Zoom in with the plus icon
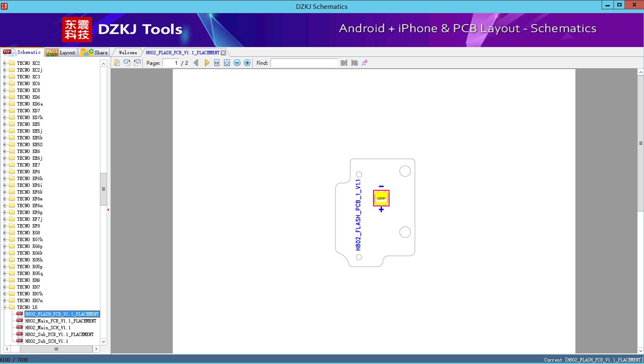 247,63
